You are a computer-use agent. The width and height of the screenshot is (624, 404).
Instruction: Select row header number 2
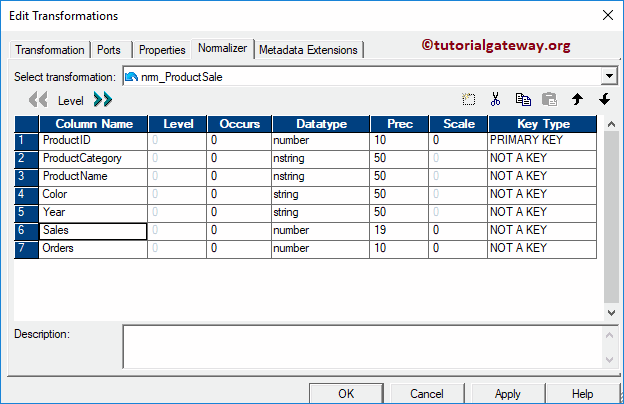pyautogui.click(x=26, y=159)
